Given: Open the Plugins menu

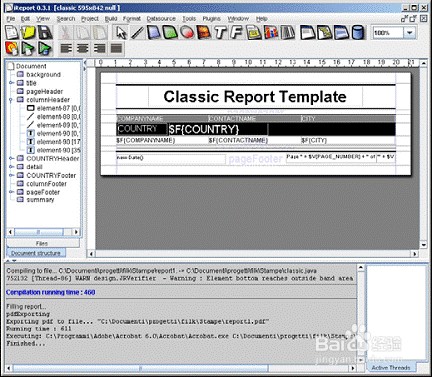Looking at the screenshot, I should click(x=211, y=19).
